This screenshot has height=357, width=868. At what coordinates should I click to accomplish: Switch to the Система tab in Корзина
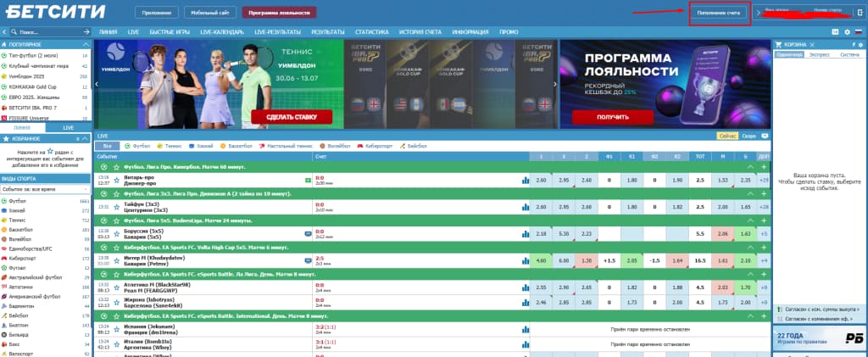(x=849, y=55)
